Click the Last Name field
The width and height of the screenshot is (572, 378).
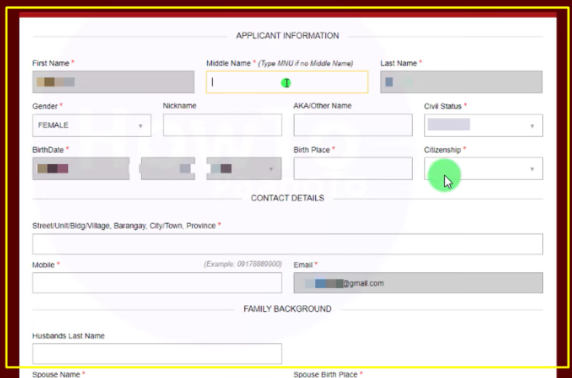tap(461, 82)
